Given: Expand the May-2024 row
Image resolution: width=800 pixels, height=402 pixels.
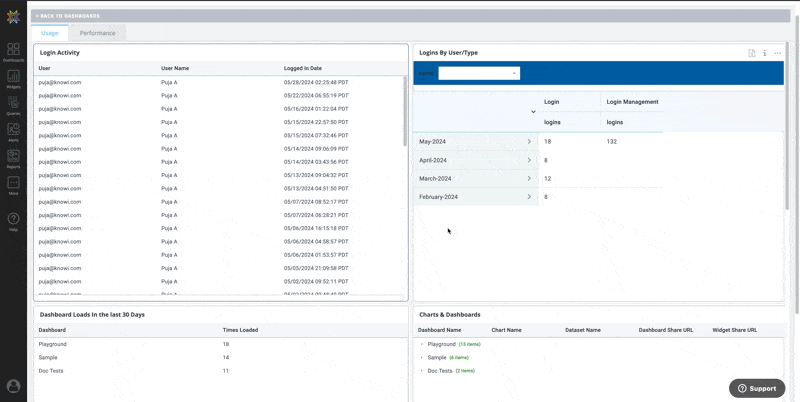Looking at the screenshot, I should [529, 142].
